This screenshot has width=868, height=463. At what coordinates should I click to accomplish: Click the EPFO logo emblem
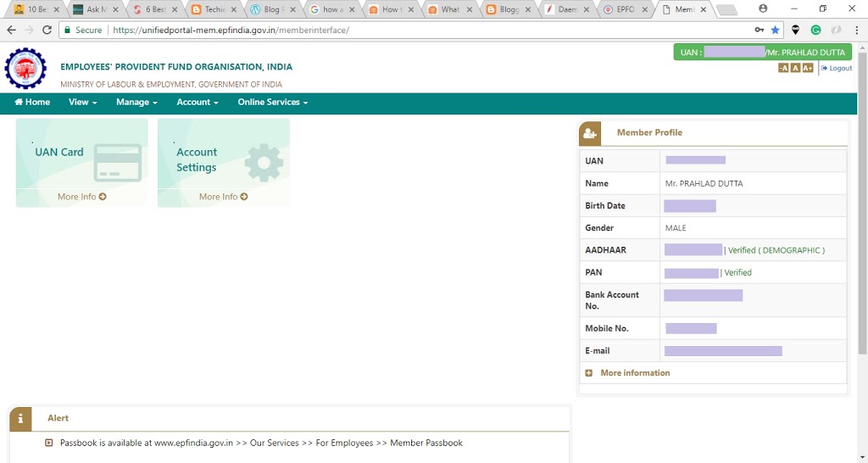25,68
